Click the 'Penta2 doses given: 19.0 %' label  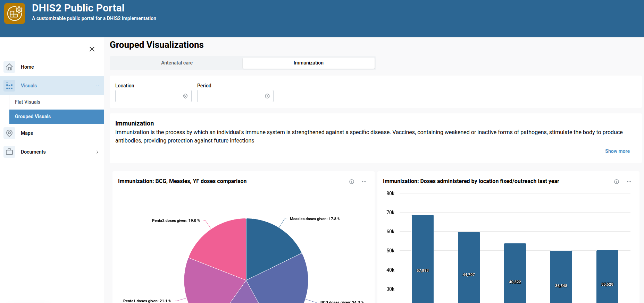pyautogui.click(x=176, y=220)
